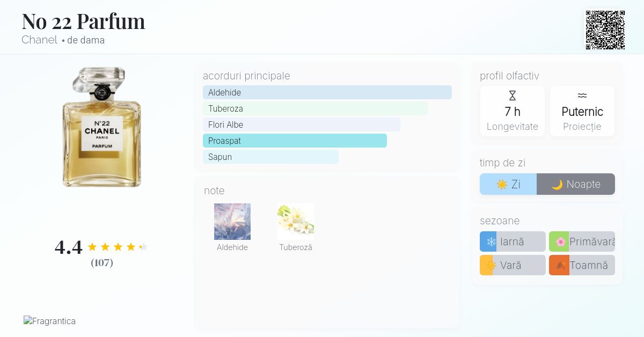This screenshot has height=337, width=644.
Task: Click the star rating row
Action: click(x=118, y=247)
